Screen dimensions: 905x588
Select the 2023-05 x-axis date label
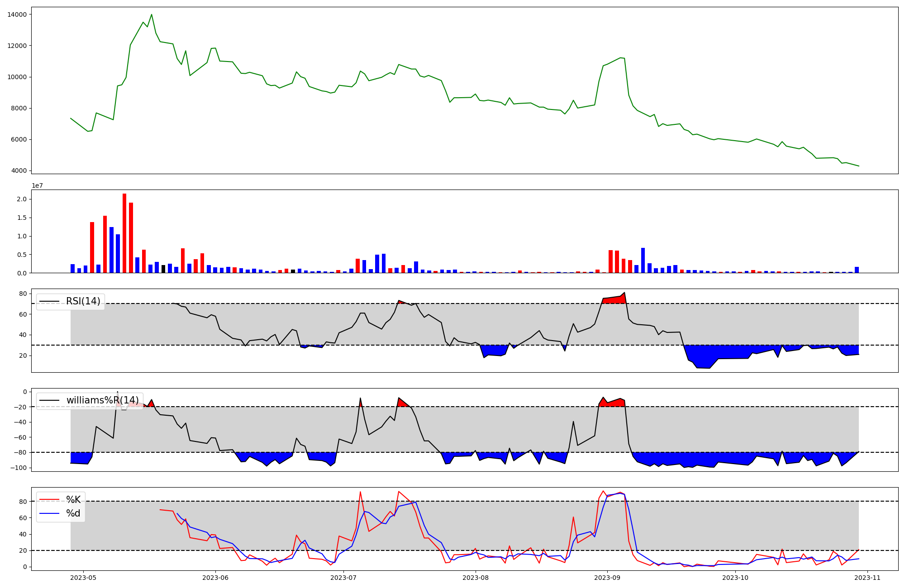tap(84, 578)
